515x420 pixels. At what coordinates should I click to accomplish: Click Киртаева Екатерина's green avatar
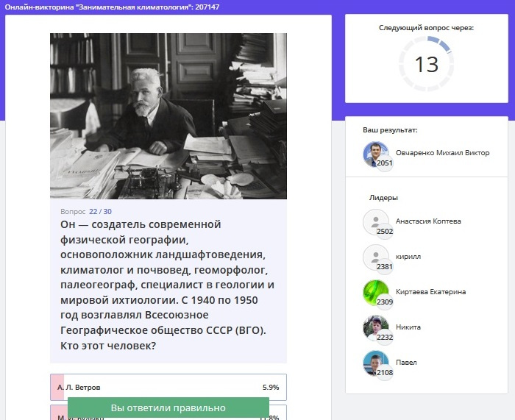click(x=375, y=292)
